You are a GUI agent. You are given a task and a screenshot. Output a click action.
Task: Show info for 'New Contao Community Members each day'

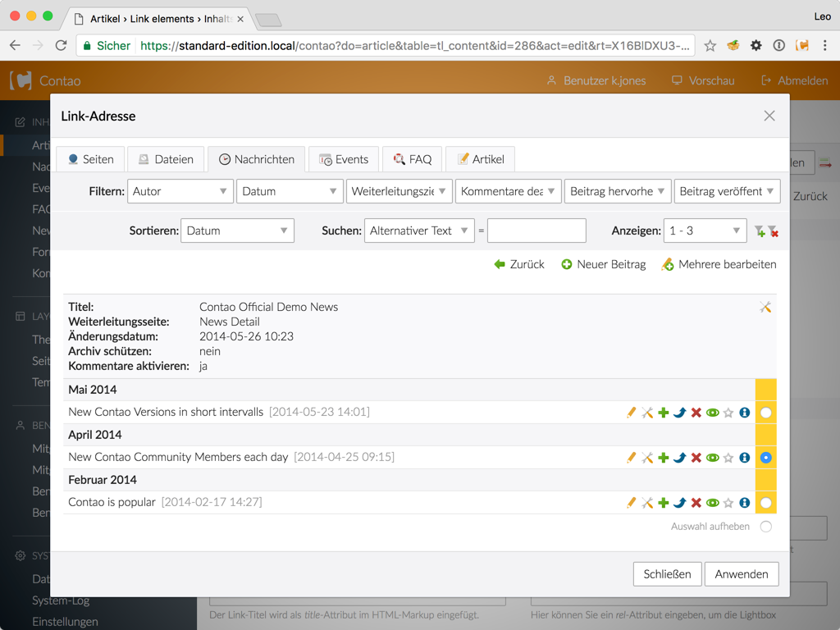[x=745, y=458]
